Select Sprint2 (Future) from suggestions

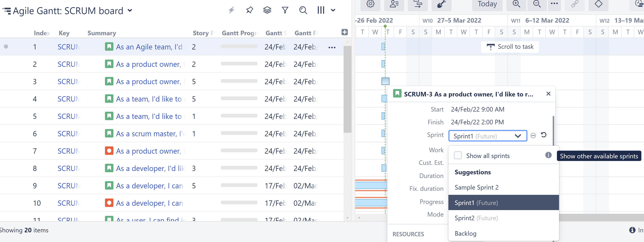click(476, 218)
